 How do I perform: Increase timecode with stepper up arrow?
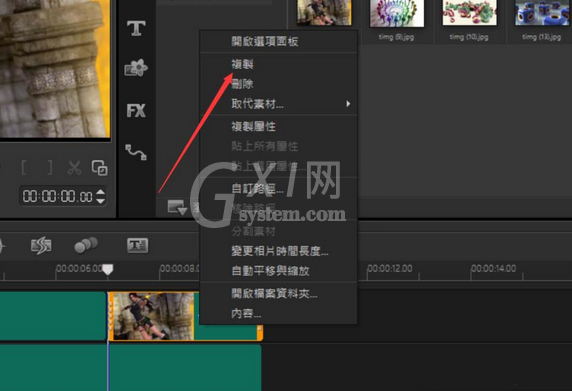(x=101, y=192)
